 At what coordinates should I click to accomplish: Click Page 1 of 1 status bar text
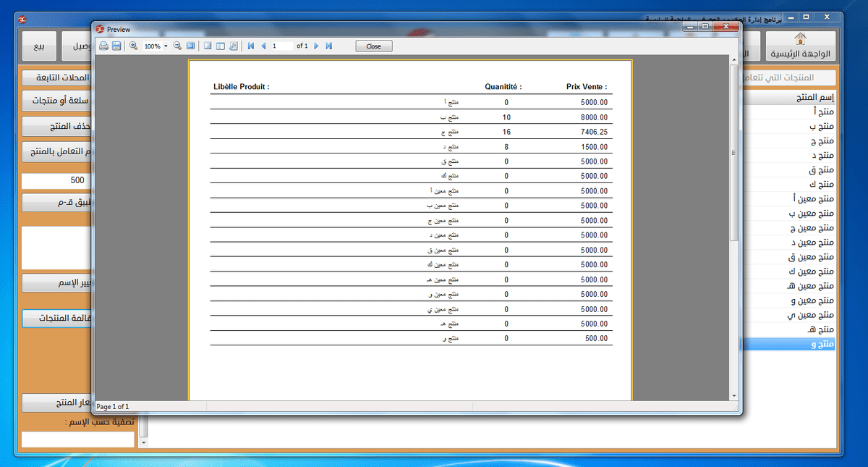tap(112, 407)
